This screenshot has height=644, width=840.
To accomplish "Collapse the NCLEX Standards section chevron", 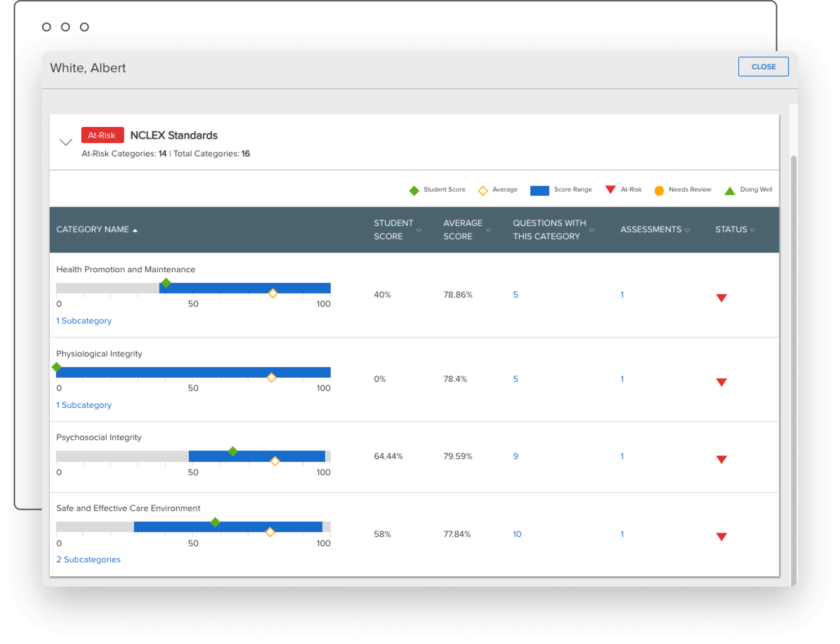I will (66, 142).
